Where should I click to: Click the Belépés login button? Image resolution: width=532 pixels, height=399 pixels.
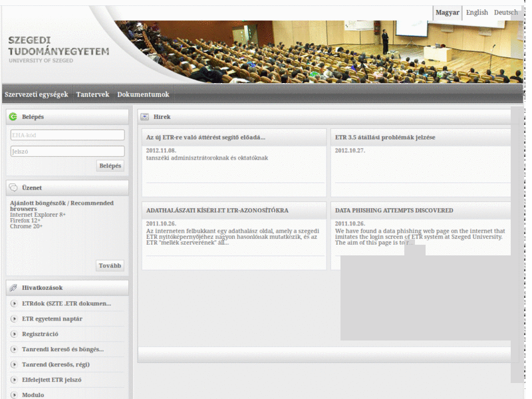[x=110, y=166]
